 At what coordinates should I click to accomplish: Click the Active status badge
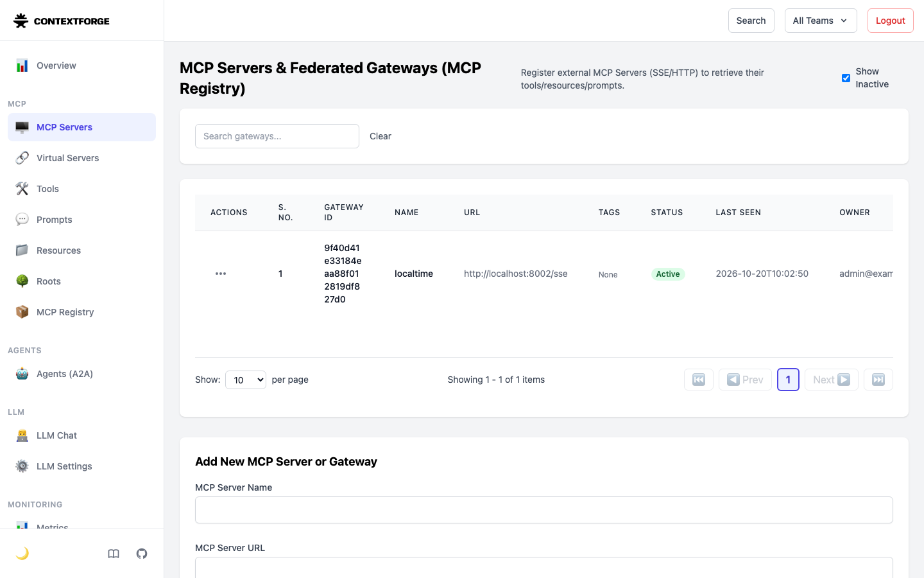coord(668,274)
